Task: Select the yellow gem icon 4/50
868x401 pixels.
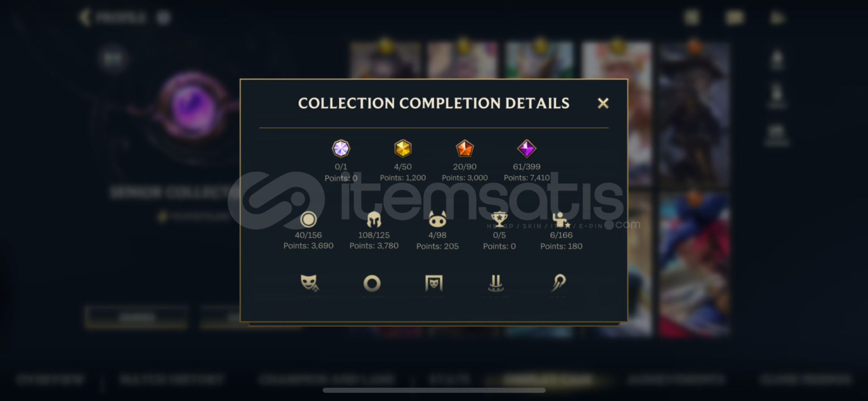Action: [403, 148]
